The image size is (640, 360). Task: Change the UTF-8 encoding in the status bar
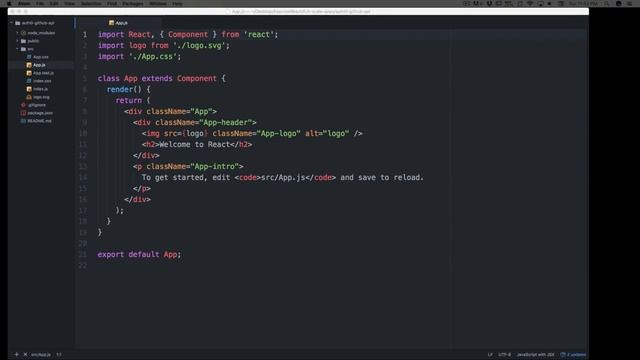(x=504, y=354)
